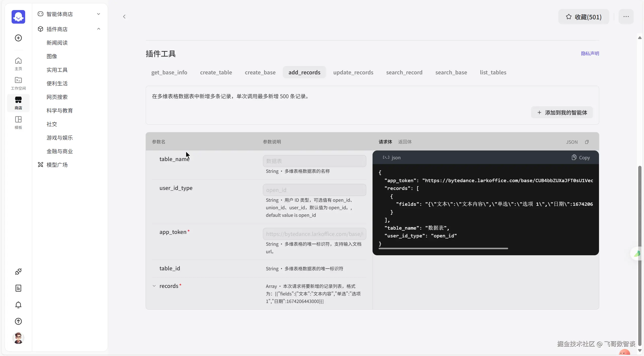The image size is (644, 356).
Task: Click the plus create icon in sidebar
Action: [x=18, y=38]
